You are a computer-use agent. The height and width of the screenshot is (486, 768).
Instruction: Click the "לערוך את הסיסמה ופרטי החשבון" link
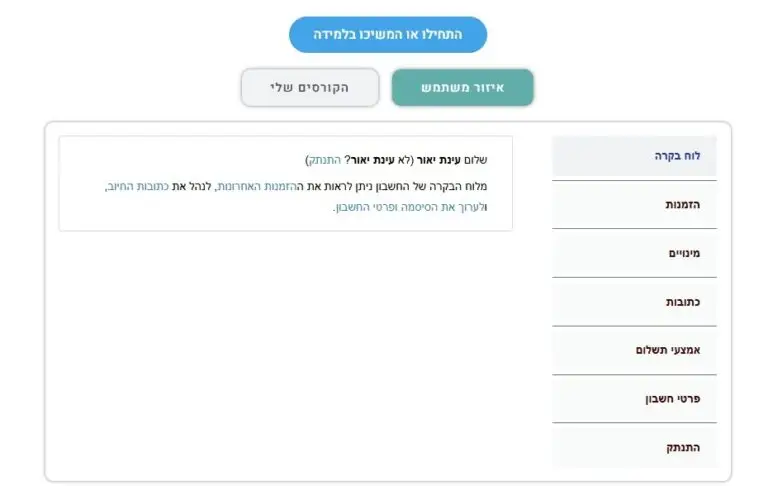click(407, 207)
